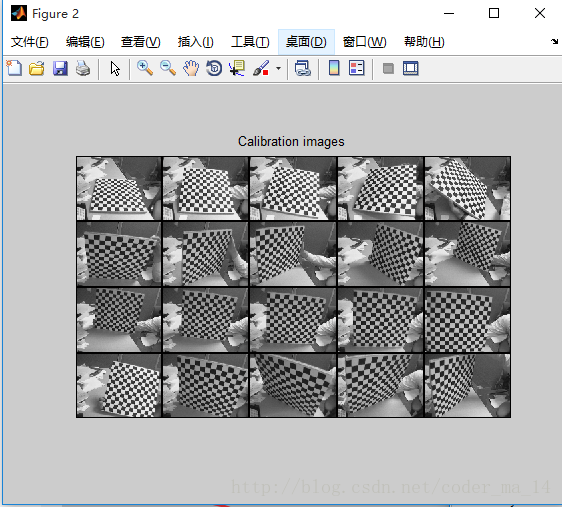Select the first calibration image in bottom row
Screen dimensions: 562x507
click(x=119, y=385)
